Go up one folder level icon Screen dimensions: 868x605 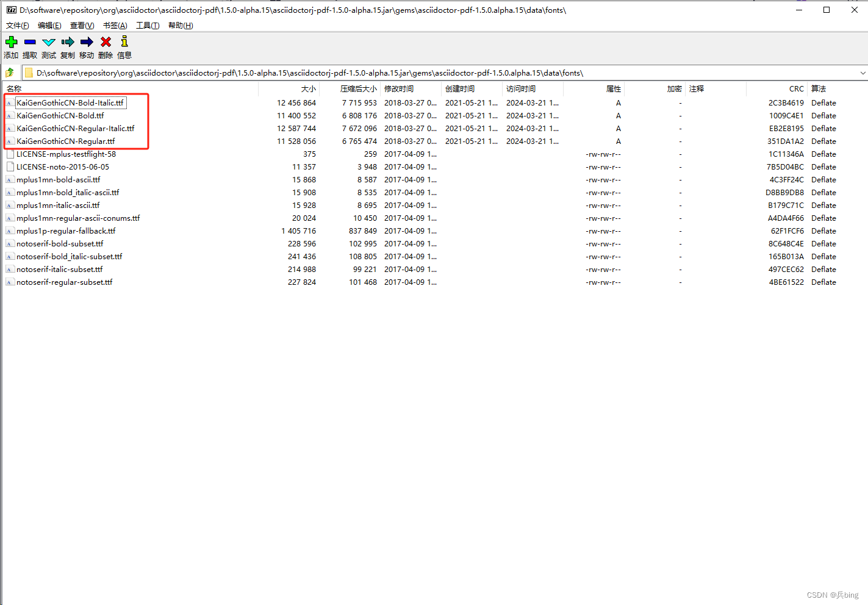tap(10, 73)
